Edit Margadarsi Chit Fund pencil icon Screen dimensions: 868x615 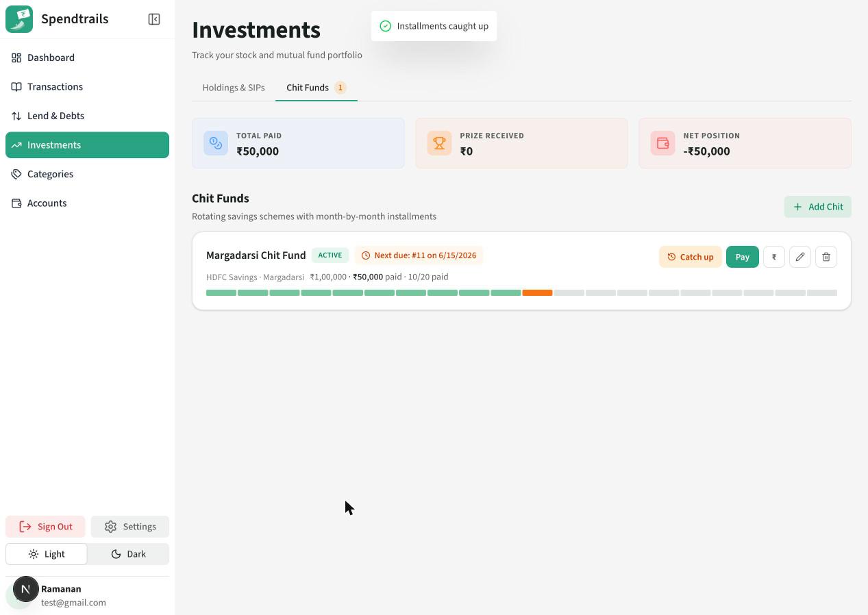pyautogui.click(x=800, y=257)
